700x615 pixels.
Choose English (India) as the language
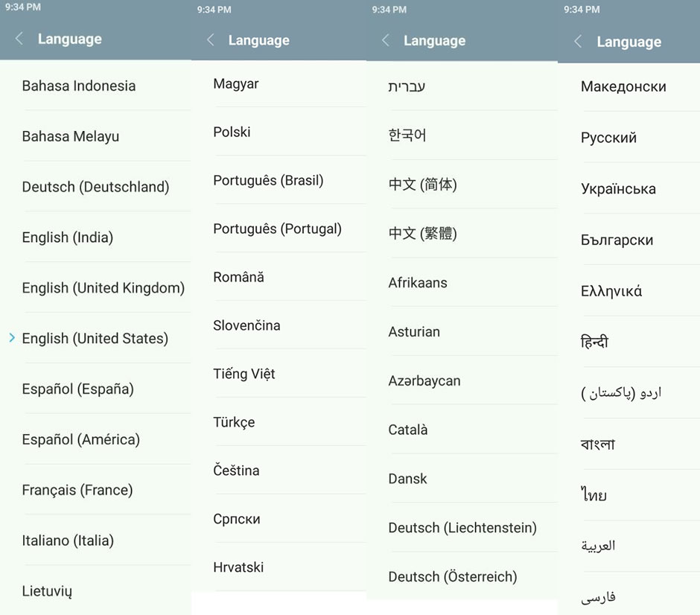pyautogui.click(x=68, y=238)
